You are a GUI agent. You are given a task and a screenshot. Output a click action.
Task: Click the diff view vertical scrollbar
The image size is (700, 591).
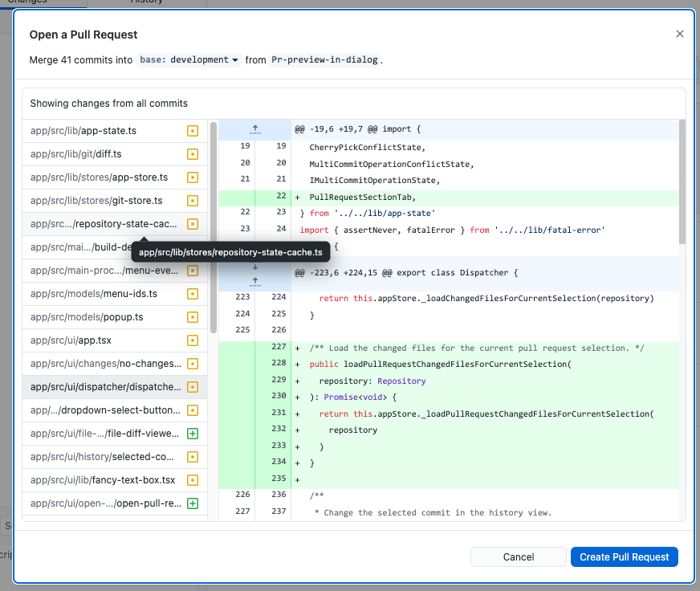[682, 181]
